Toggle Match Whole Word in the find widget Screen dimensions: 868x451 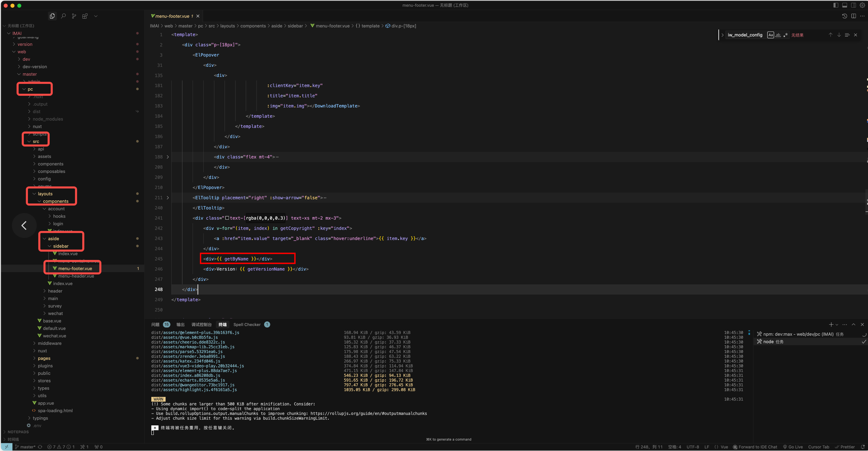click(778, 35)
